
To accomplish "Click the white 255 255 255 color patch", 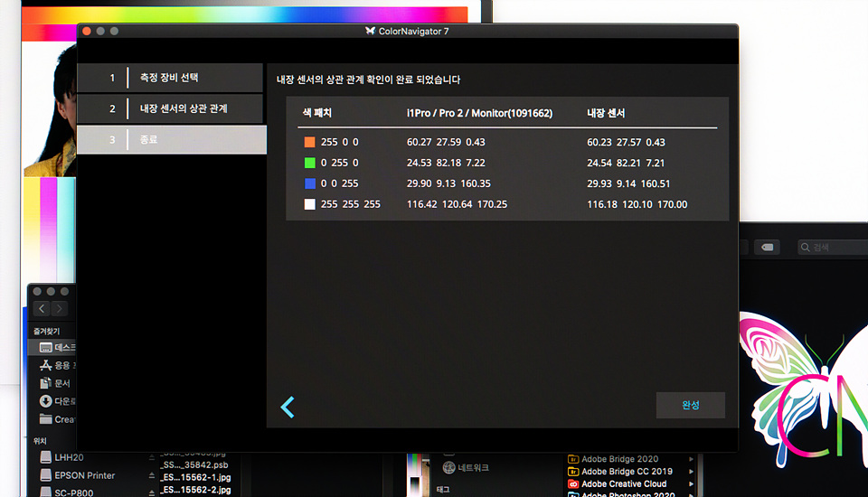I will click(x=309, y=204).
